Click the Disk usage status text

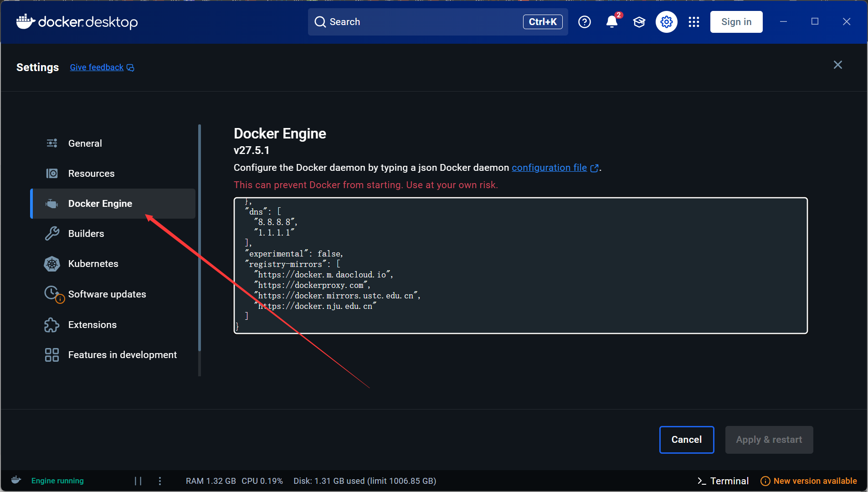click(365, 481)
